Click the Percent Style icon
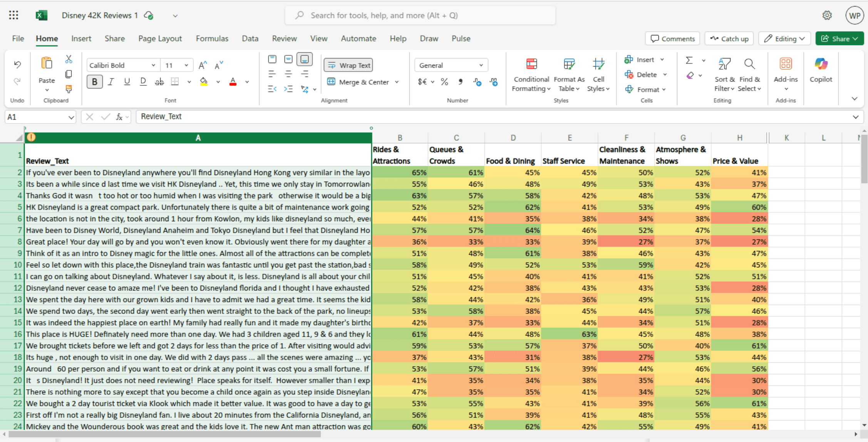The image size is (868, 442). [x=444, y=82]
